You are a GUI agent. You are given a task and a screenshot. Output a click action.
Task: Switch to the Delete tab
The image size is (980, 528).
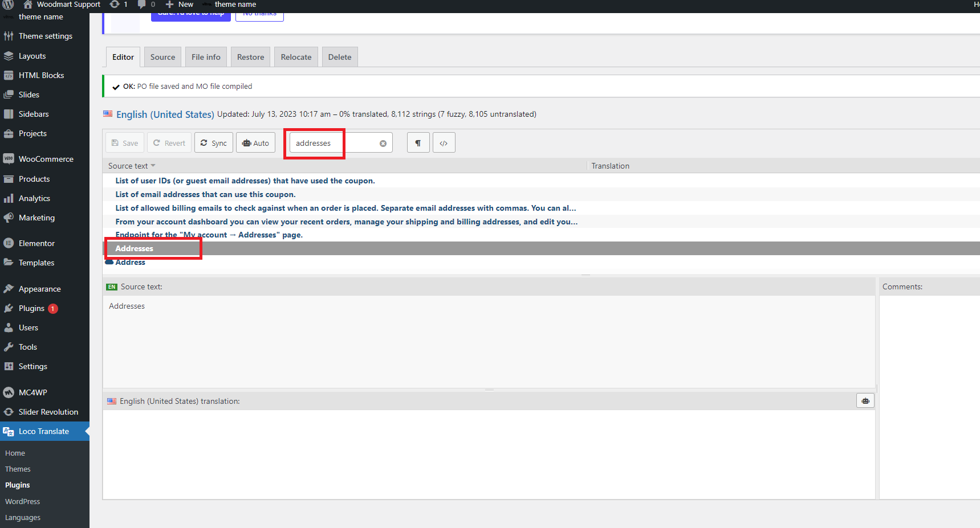pos(340,57)
